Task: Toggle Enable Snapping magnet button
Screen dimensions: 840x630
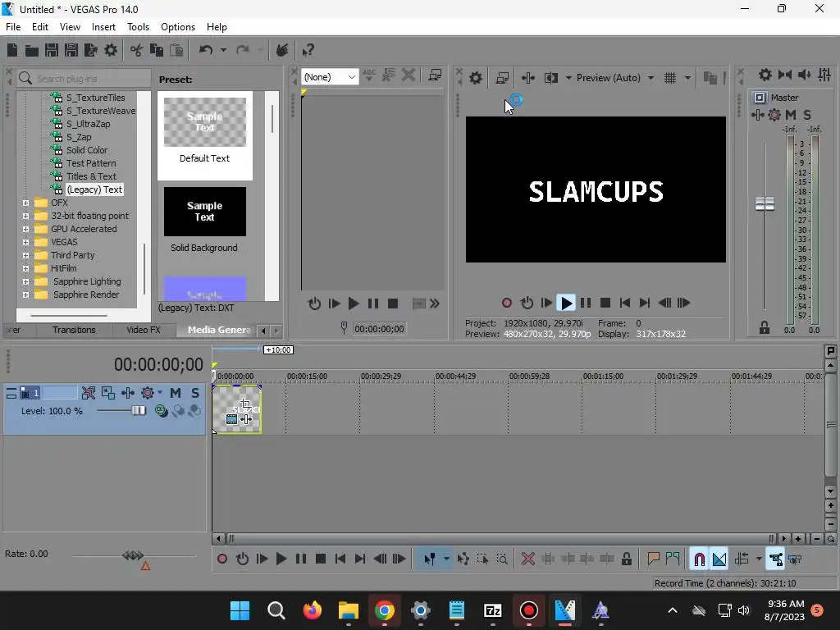Action: 699,559
